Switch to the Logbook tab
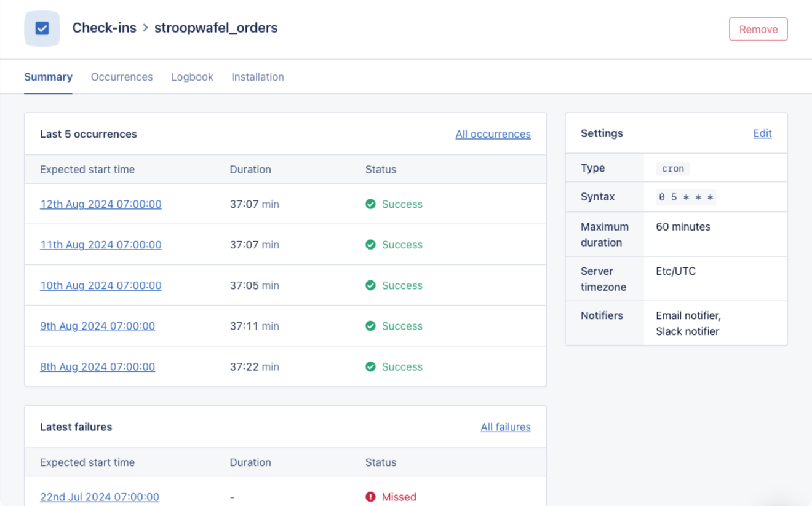 [x=192, y=77]
